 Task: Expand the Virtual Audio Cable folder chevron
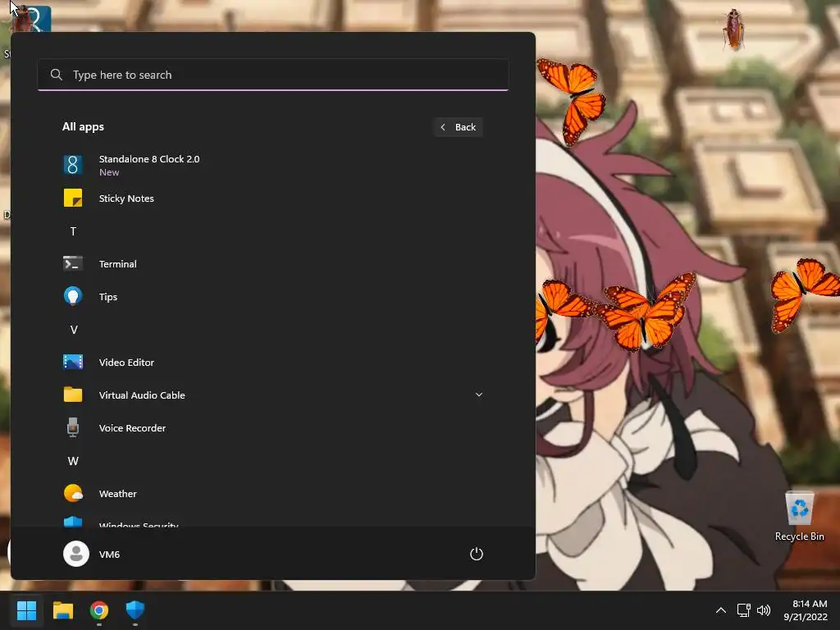479,395
